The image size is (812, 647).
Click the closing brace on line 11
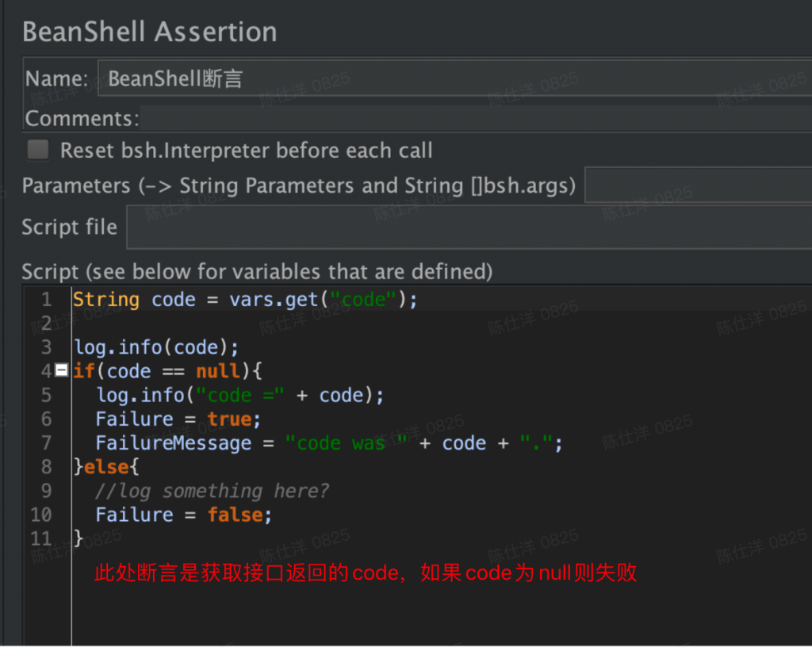point(78,538)
